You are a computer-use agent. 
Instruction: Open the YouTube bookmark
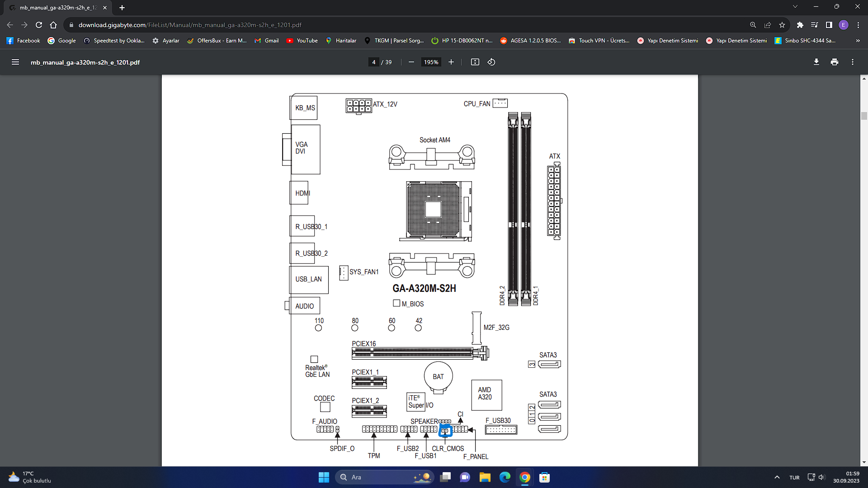302,41
